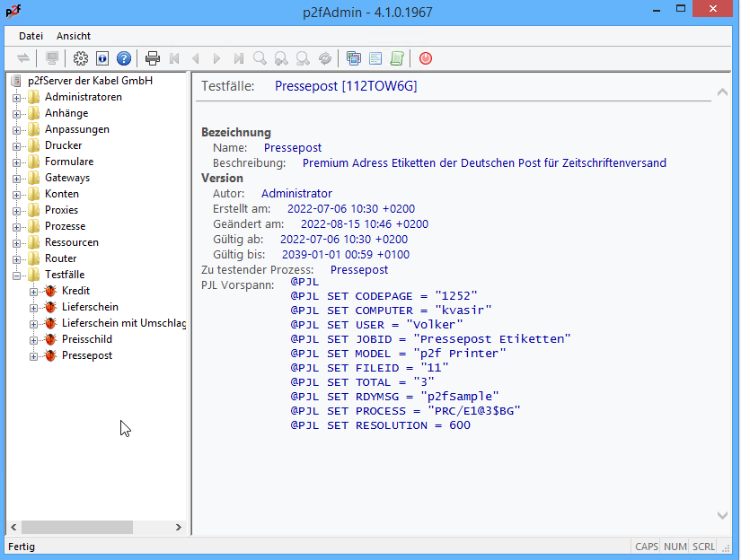Screen dimensions: 741x560
Task: Expand the Prozesse folder node
Action: click(x=16, y=228)
